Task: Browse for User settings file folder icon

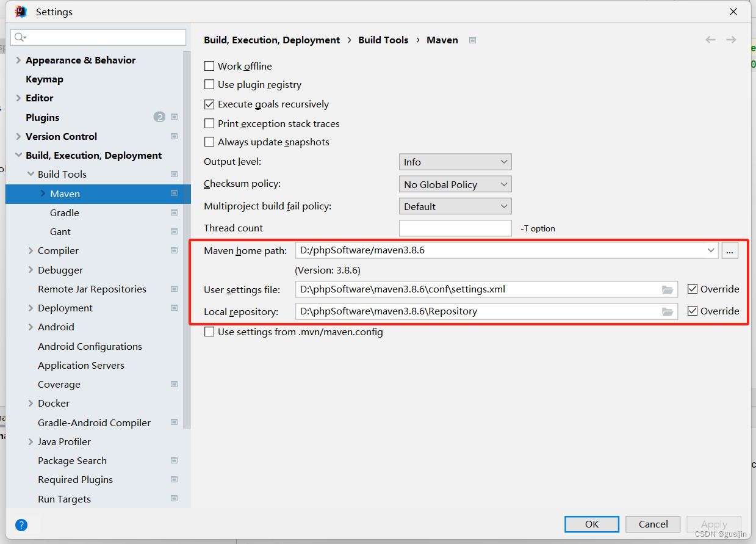Action: click(x=668, y=289)
